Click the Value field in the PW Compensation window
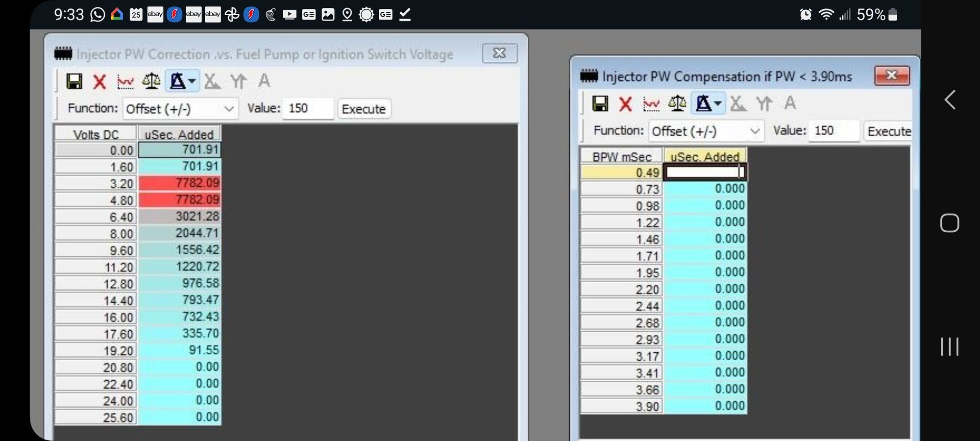Screen dimensions: 980x441 [x=834, y=131]
